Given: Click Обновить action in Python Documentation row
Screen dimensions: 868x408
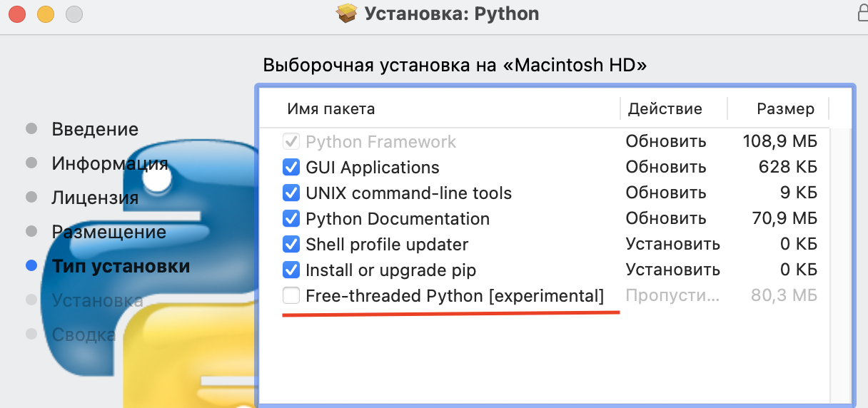Looking at the screenshot, I should point(666,219).
